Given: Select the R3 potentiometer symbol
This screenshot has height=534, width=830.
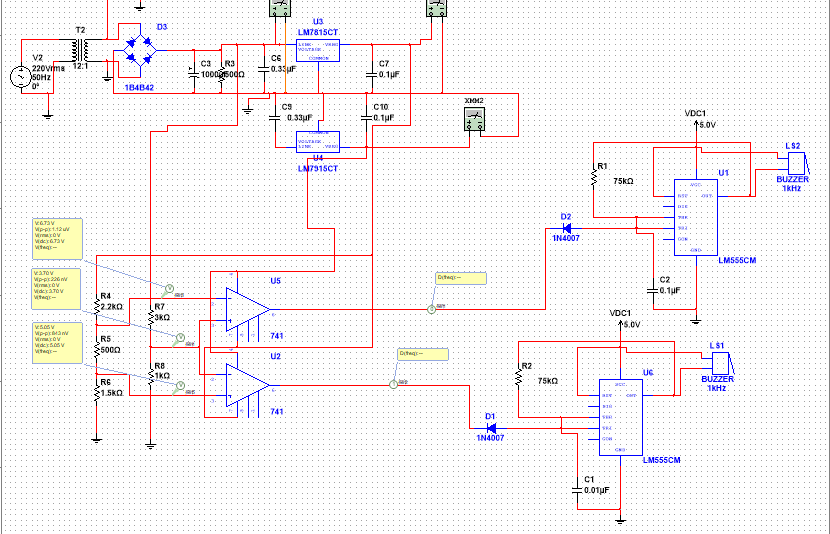Looking at the screenshot, I should (221, 74).
